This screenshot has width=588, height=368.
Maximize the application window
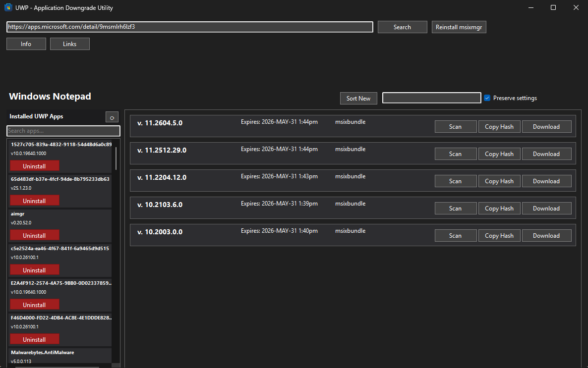coord(553,7)
